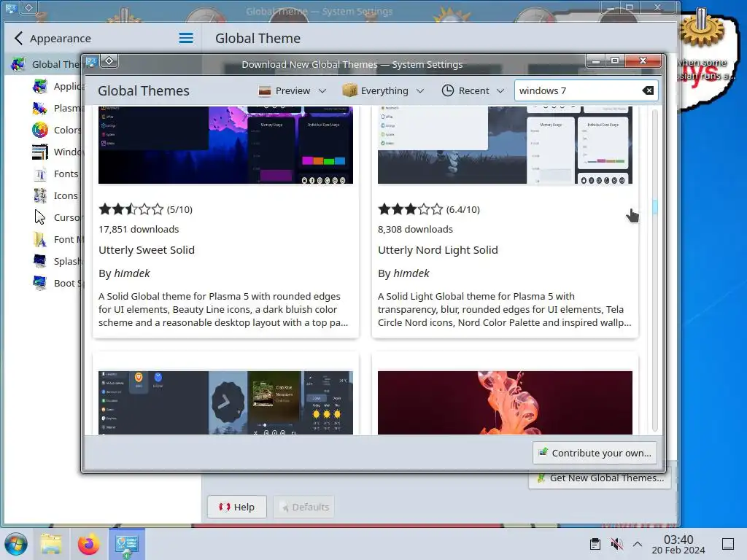The image size is (747, 560).
Task: Open the Everything category dropdown
Action: pos(383,90)
